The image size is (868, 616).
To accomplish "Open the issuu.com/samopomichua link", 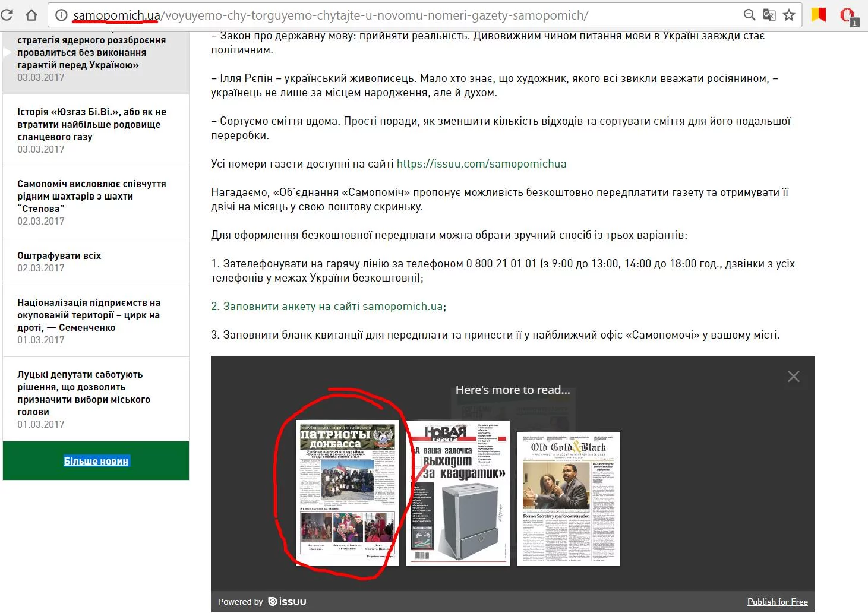I will [481, 164].
